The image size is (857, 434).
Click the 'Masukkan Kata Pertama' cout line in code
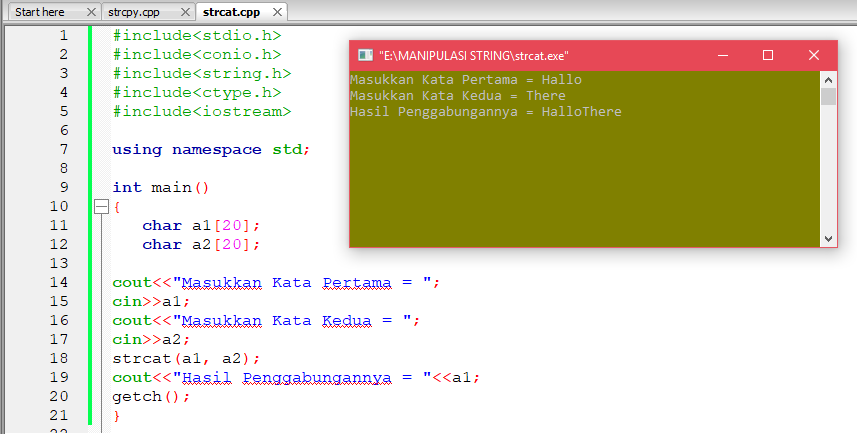tap(276, 283)
